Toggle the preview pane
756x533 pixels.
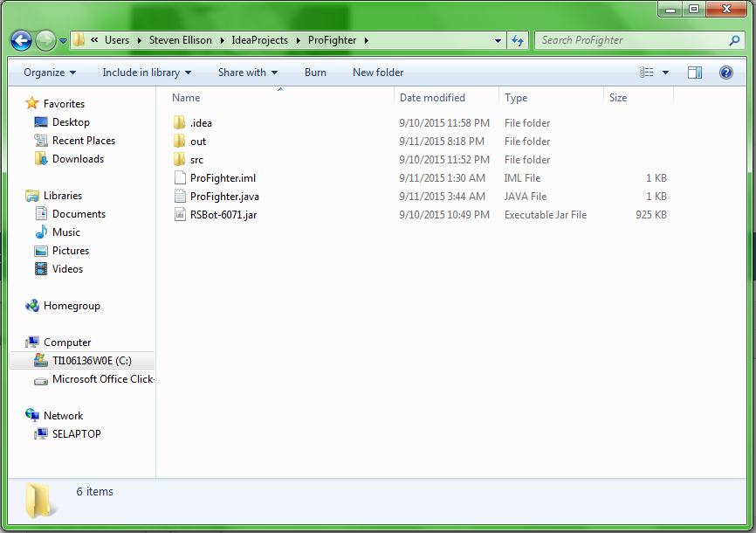695,73
